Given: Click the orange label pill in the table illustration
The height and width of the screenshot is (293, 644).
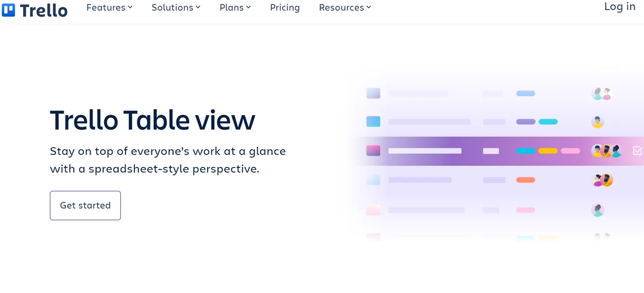Looking at the screenshot, I should pyautogui.click(x=526, y=180).
